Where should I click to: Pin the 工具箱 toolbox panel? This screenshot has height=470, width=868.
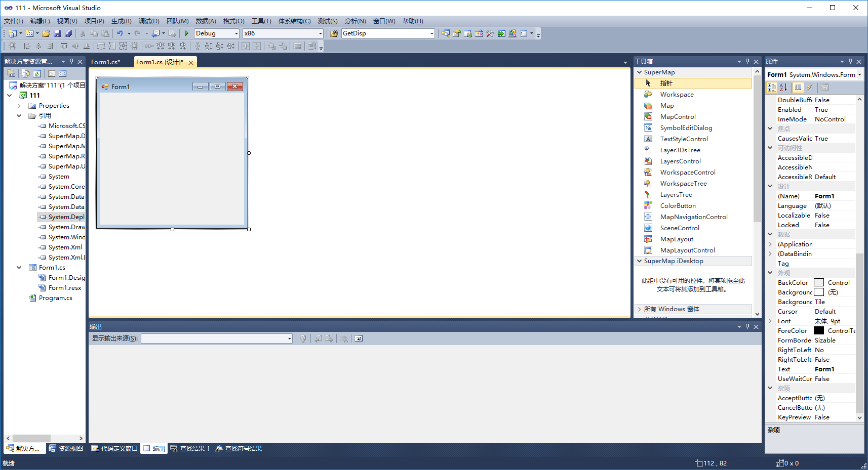click(747, 62)
